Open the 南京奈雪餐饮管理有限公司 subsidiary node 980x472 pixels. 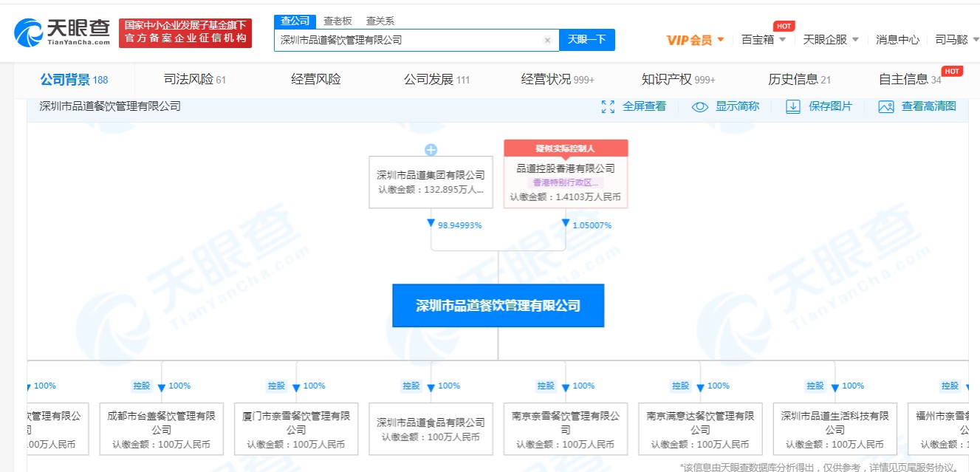coord(566,428)
